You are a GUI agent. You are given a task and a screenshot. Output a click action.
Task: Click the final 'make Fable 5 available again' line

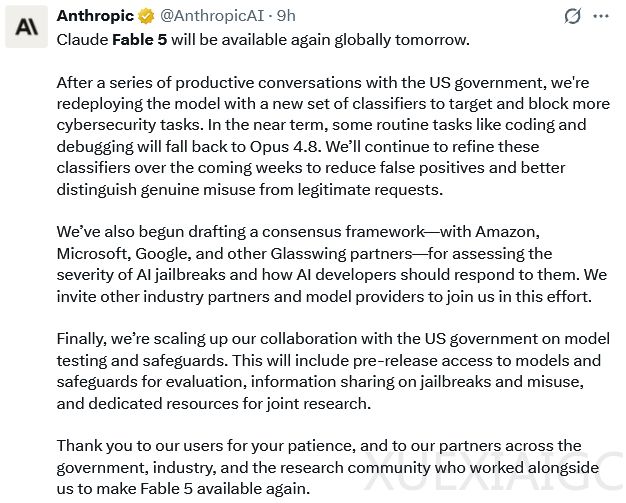(183, 489)
